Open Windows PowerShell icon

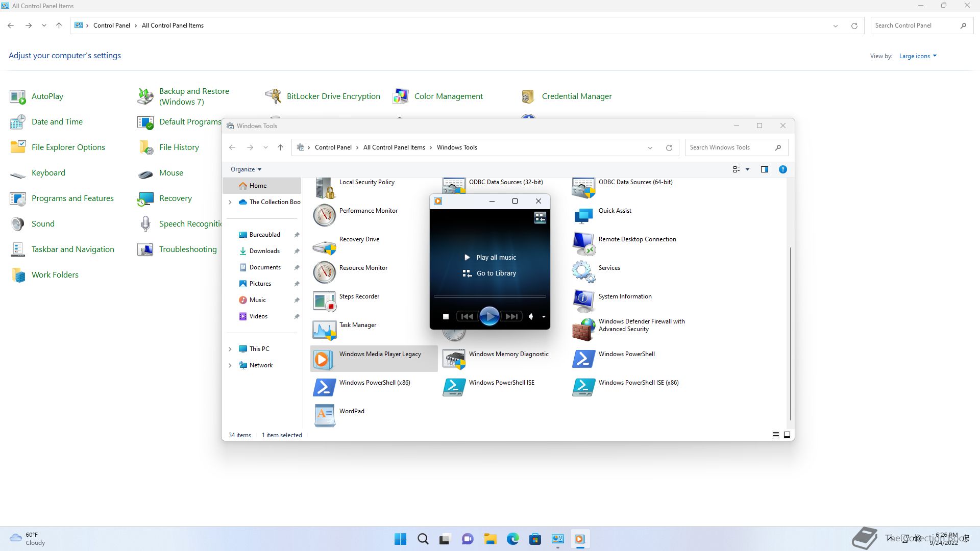click(x=583, y=359)
